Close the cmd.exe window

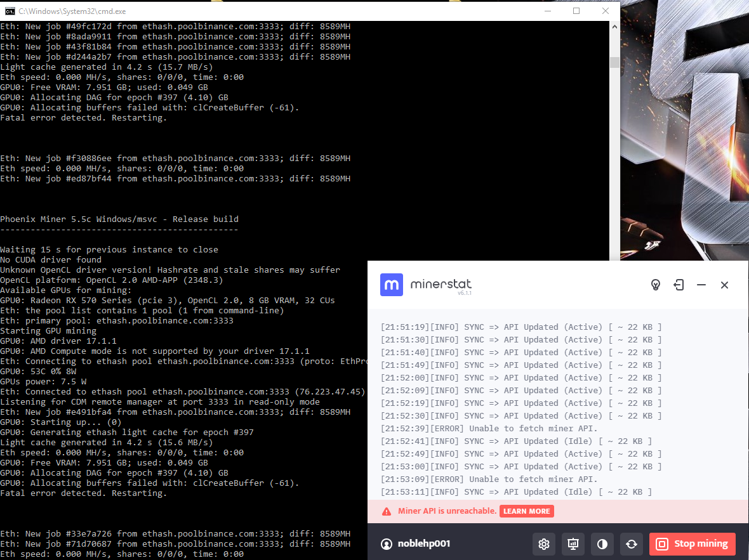pyautogui.click(x=605, y=11)
